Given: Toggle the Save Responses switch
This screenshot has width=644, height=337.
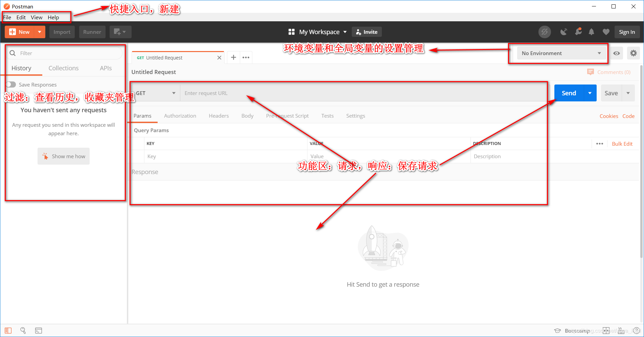Looking at the screenshot, I should coord(11,85).
